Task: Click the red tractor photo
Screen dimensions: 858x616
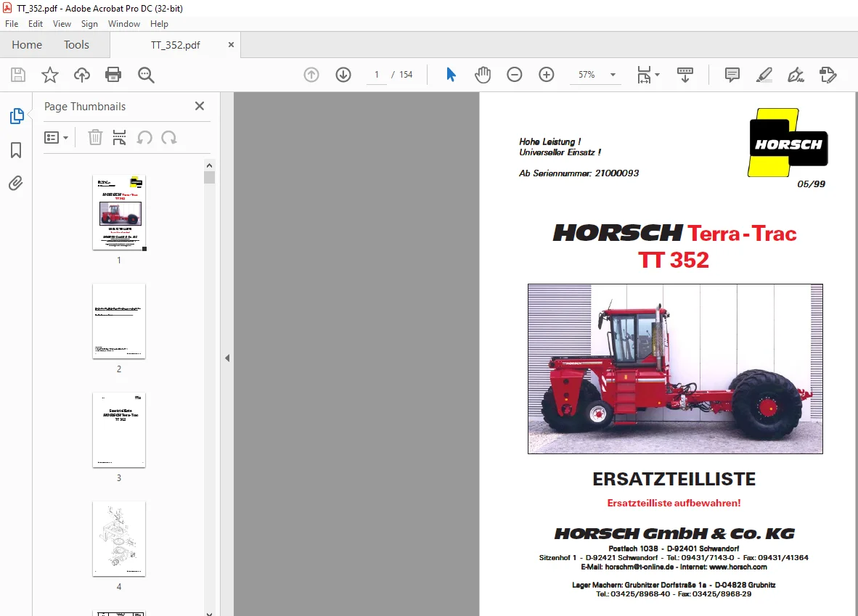Action: [675, 369]
